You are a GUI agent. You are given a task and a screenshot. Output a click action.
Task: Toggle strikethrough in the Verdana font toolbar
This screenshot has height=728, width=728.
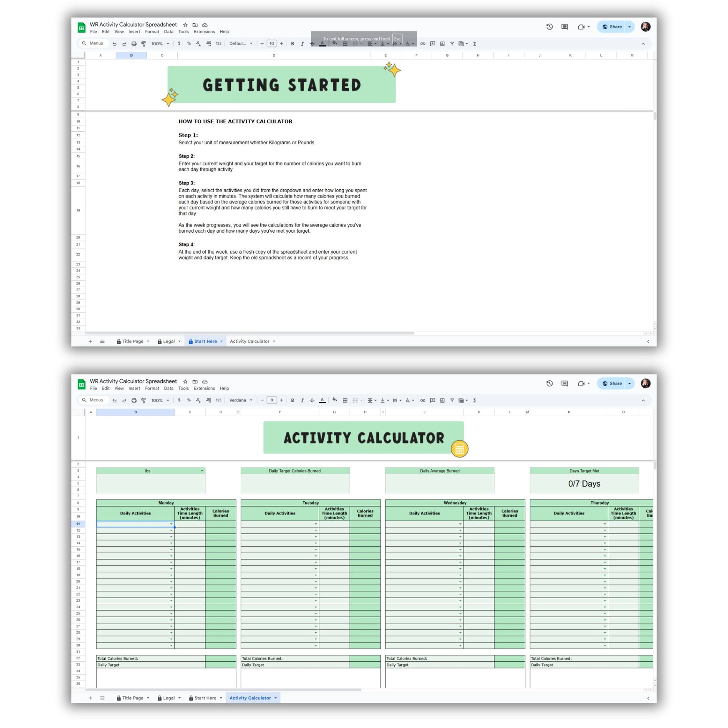312,400
